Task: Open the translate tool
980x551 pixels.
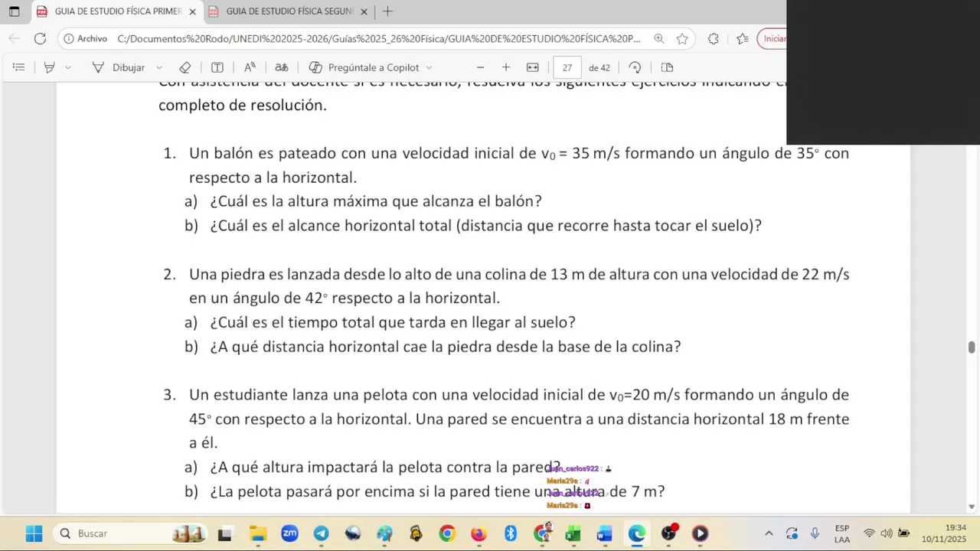Action: coord(281,67)
